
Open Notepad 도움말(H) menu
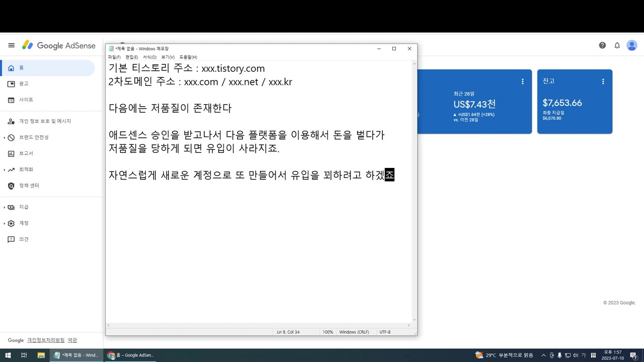click(x=188, y=57)
